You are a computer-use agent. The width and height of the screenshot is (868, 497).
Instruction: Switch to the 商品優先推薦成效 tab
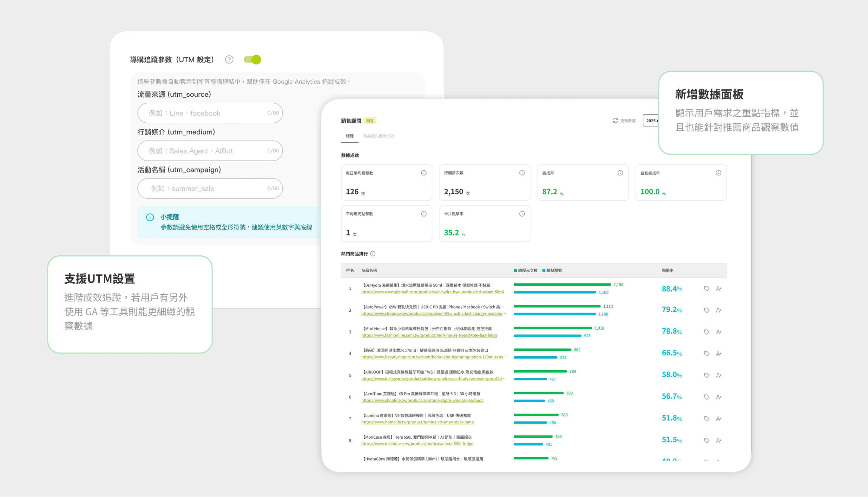tap(378, 136)
